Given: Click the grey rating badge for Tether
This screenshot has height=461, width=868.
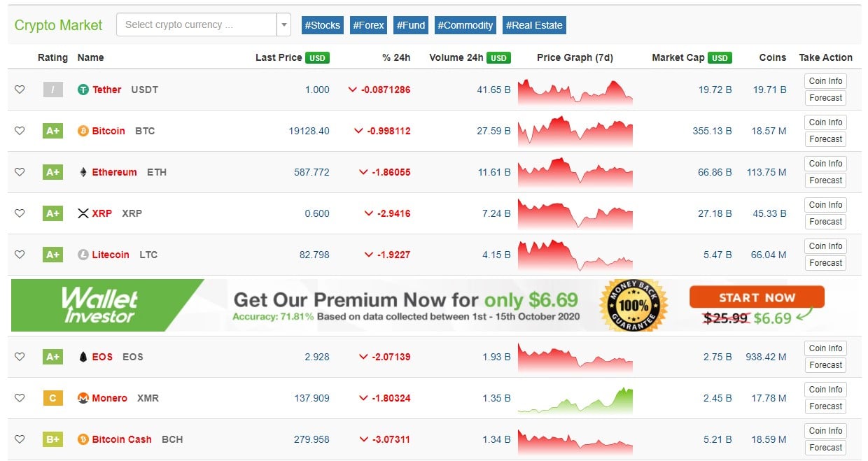Looking at the screenshot, I should pos(52,90).
